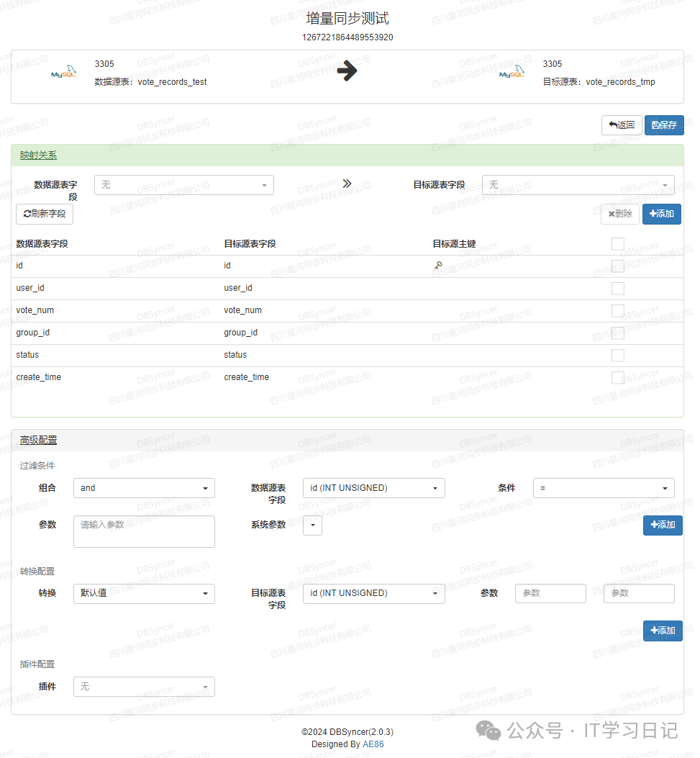Delete selected mappings with 删除
700x758 pixels.
619,214
